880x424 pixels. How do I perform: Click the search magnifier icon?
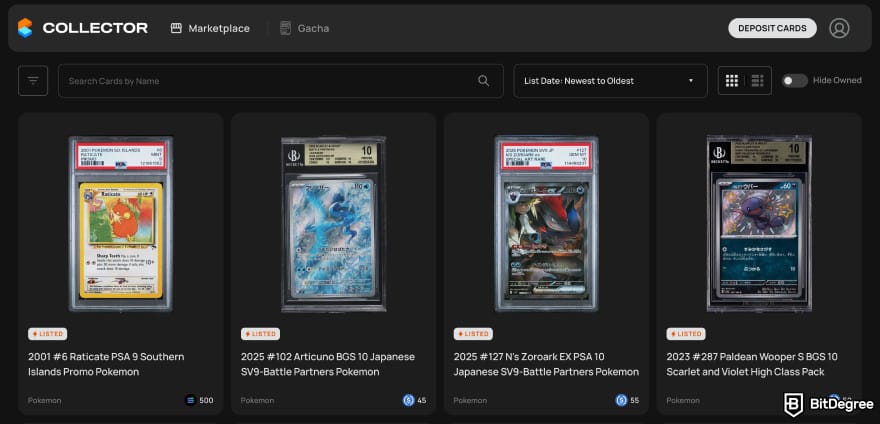(x=483, y=81)
